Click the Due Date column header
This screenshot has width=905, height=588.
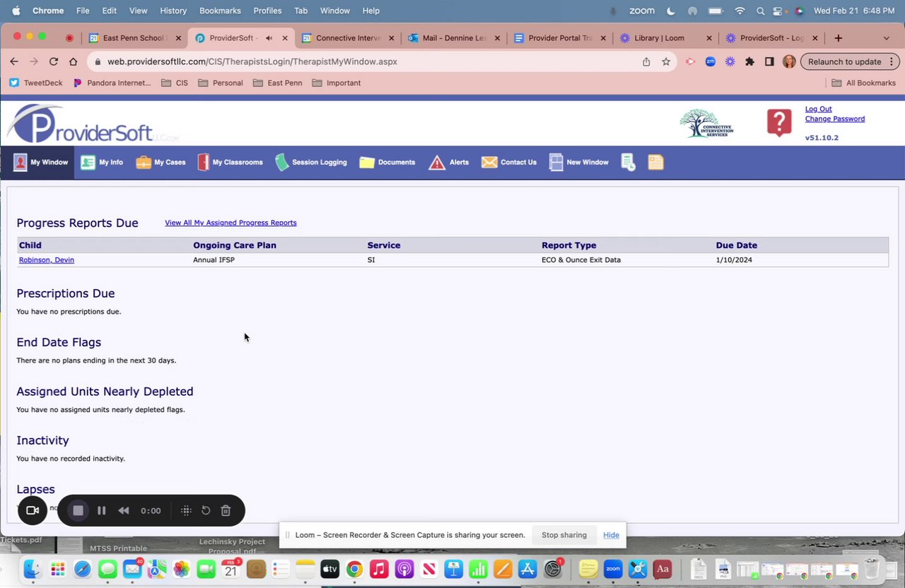pyautogui.click(x=736, y=245)
